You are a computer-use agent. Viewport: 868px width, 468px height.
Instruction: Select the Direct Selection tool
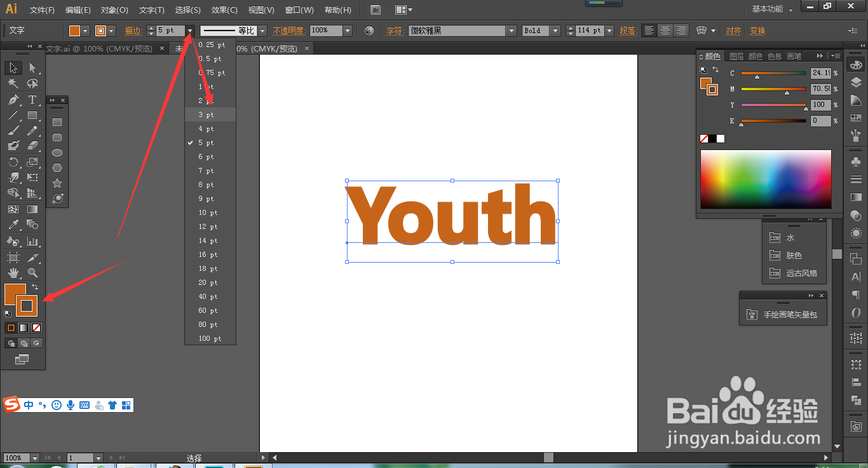pyautogui.click(x=32, y=68)
